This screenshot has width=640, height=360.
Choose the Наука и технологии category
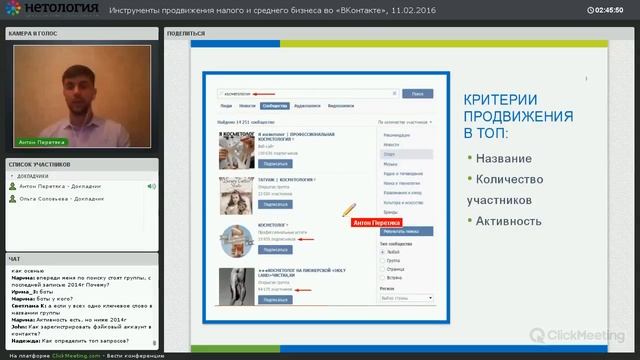(x=402, y=183)
